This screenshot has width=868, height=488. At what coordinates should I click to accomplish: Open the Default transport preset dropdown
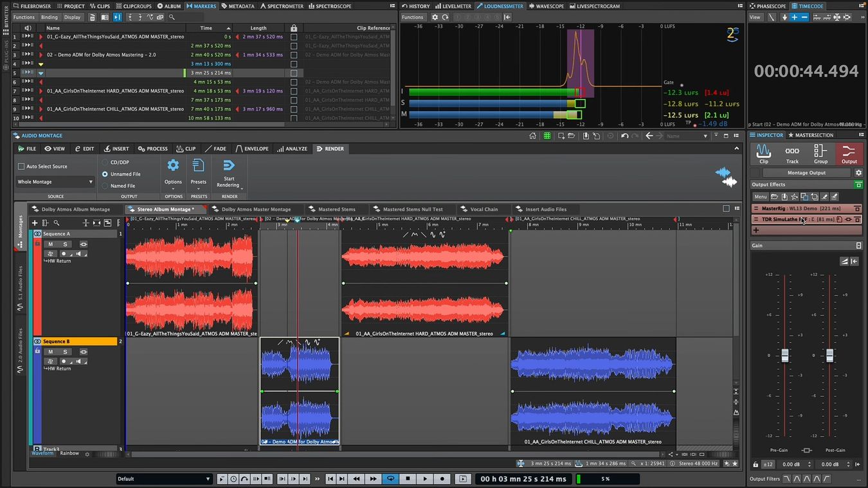pos(164,478)
